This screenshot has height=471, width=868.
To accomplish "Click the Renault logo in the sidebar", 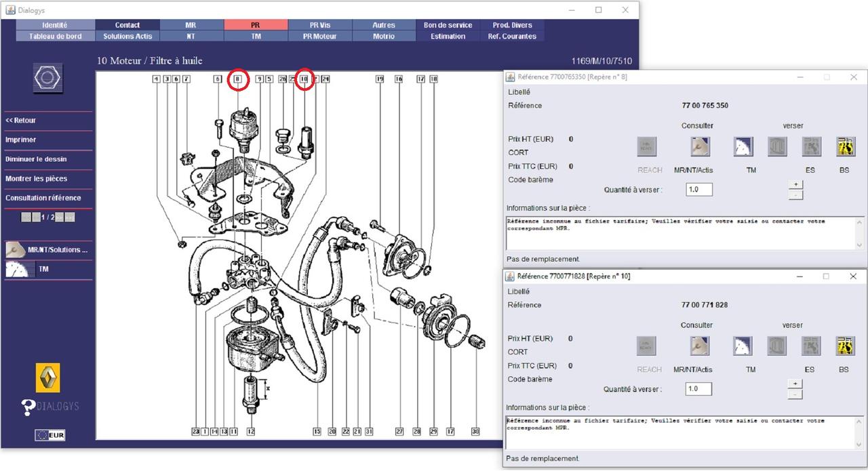I will point(47,377).
